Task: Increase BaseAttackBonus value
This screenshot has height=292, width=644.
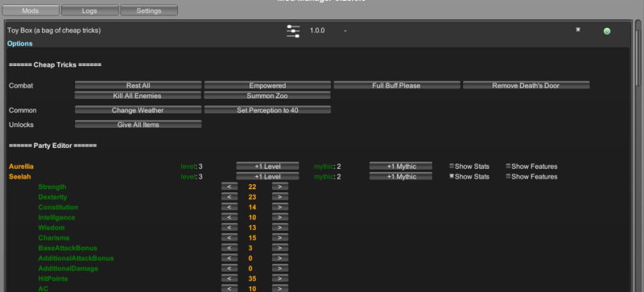Action: pos(280,248)
